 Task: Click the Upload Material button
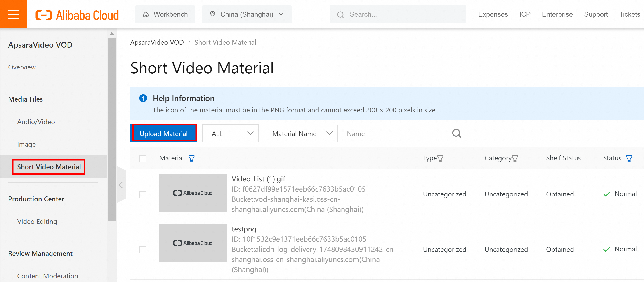pos(164,133)
